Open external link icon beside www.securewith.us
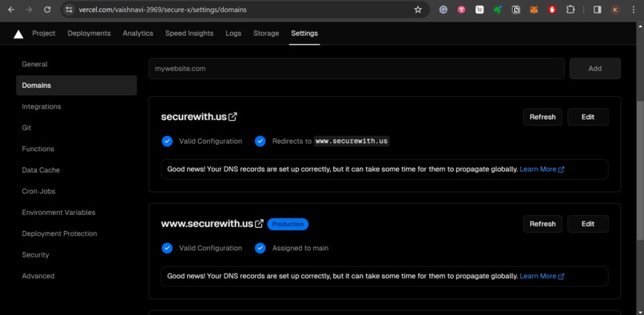Screen dimensions: 644x315 [x=259, y=224]
